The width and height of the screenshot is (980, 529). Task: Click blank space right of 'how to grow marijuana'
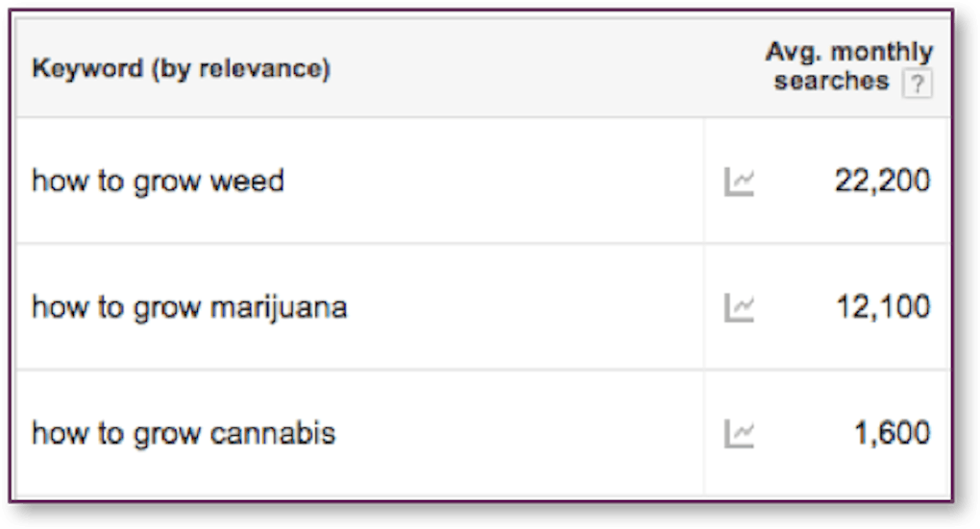pos(528,307)
